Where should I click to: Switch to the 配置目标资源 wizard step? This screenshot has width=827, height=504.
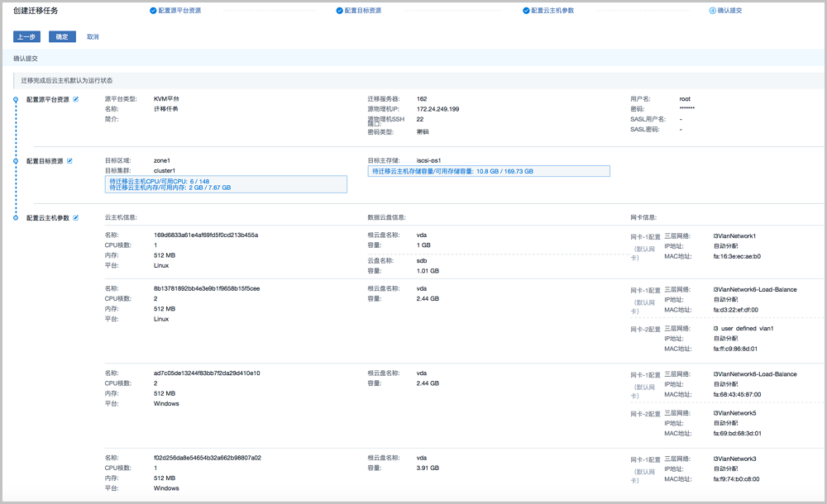pyautogui.click(x=363, y=11)
